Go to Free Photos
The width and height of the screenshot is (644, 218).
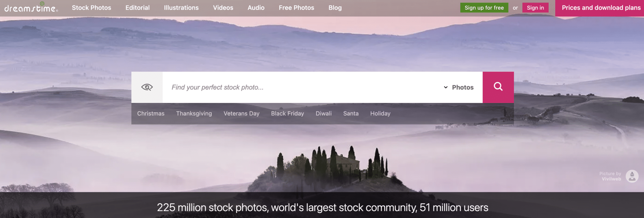(x=297, y=8)
